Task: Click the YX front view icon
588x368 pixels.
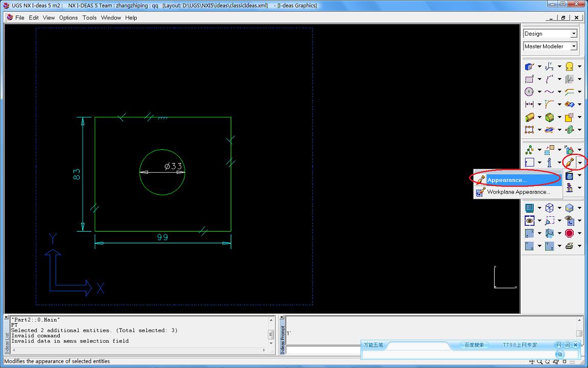Action: coord(529,246)
